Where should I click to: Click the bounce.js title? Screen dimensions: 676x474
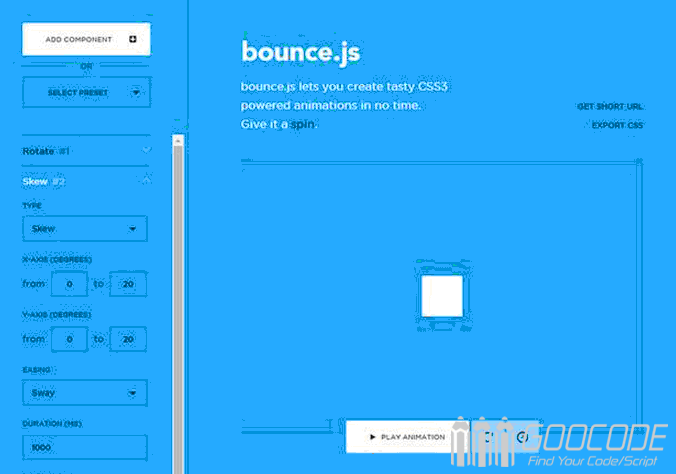tap(300, 53)
